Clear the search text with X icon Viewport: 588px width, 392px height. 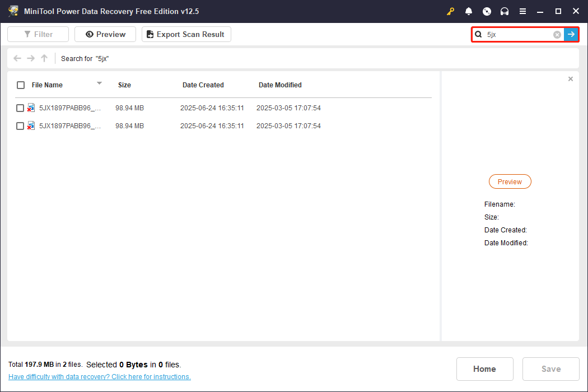pyautogui.click(x=557, y=35)
